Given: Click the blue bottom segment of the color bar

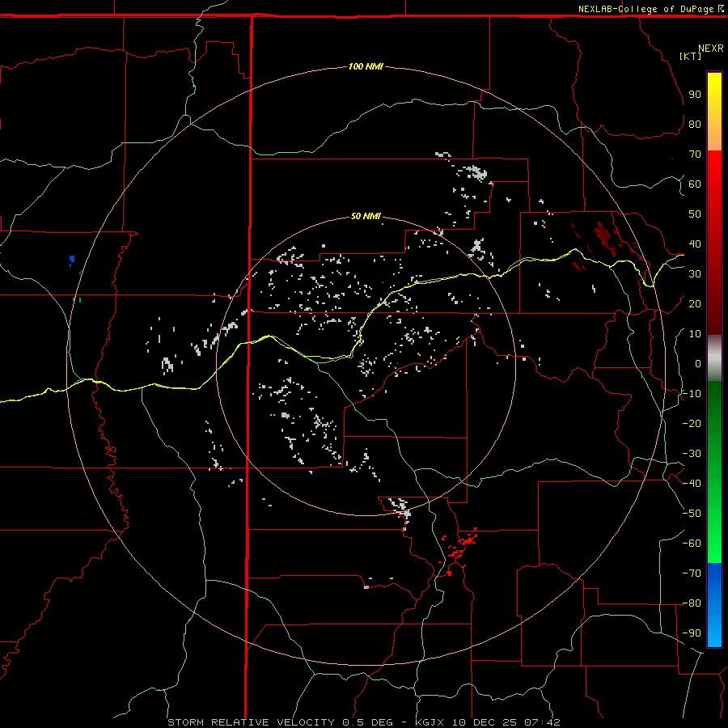Looking at the screenshot, I should (x=714, y=604).
